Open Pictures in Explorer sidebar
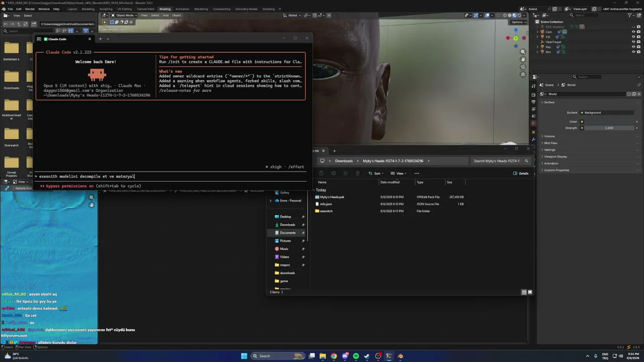644x362 pixels. (x=285, y=241)
